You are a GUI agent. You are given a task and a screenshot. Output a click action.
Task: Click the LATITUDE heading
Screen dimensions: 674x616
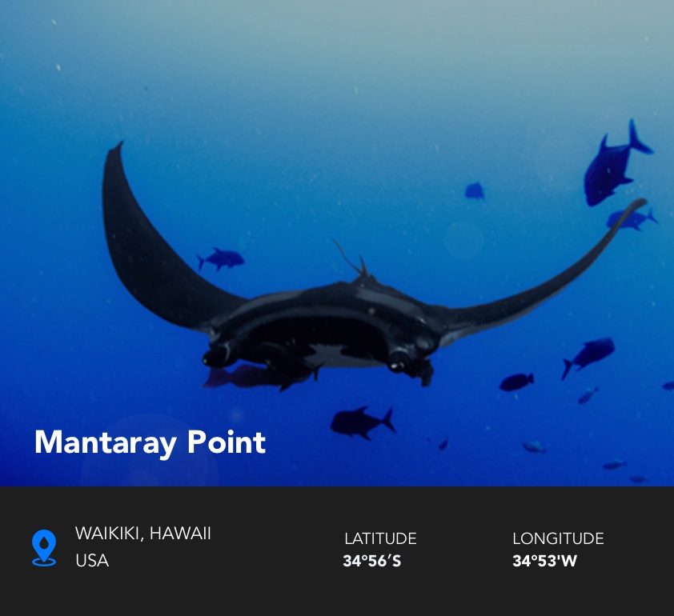tap(380, 538)
